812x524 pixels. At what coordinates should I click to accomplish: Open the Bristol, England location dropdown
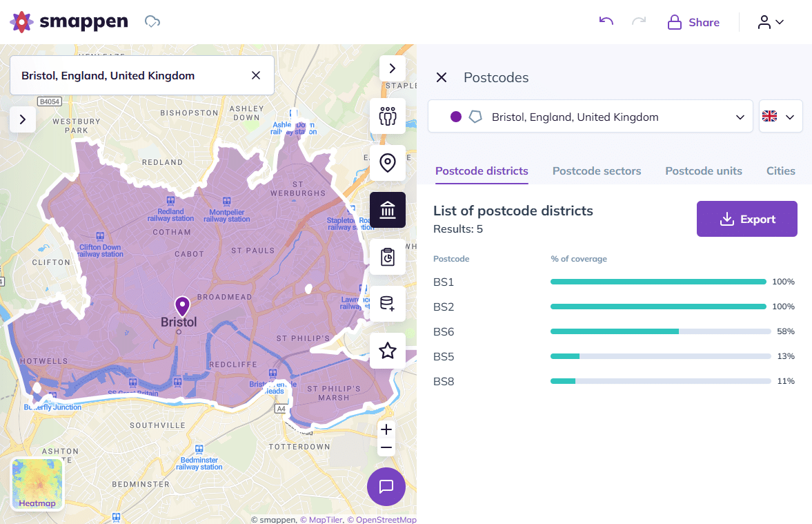[x=740, y=116]
